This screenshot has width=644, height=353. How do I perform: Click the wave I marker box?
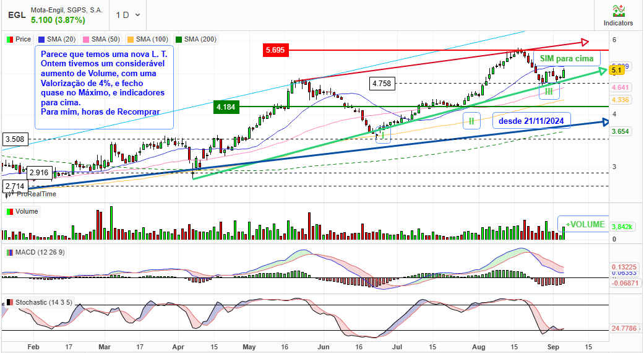(383, 135)
